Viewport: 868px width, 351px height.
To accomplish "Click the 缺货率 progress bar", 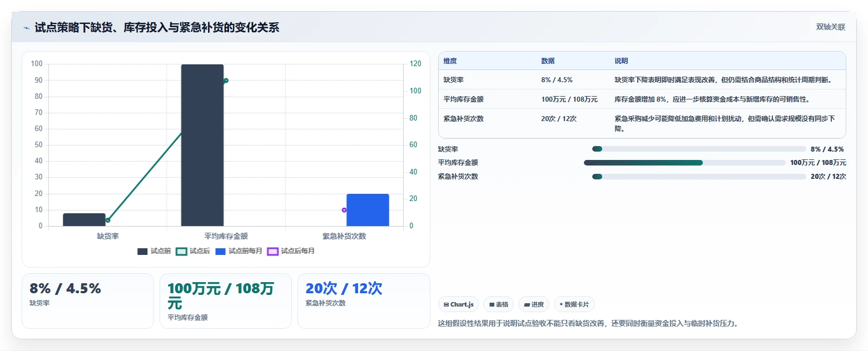I will [699, 149].
